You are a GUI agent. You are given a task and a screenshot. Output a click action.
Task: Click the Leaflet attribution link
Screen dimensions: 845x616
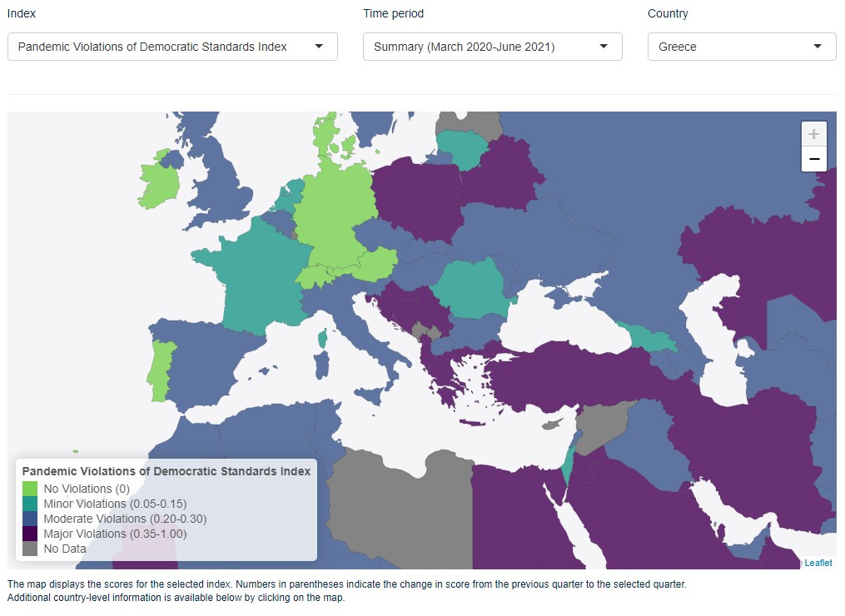pyautogui.click(x=818, y=563)
